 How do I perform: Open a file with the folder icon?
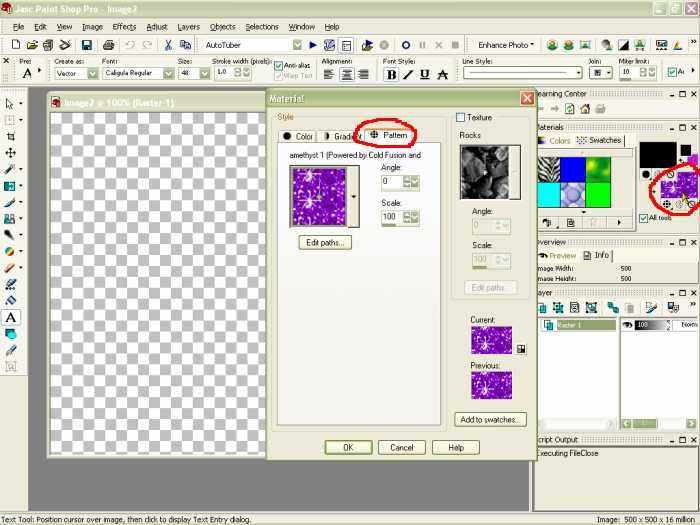click(32, 45)
